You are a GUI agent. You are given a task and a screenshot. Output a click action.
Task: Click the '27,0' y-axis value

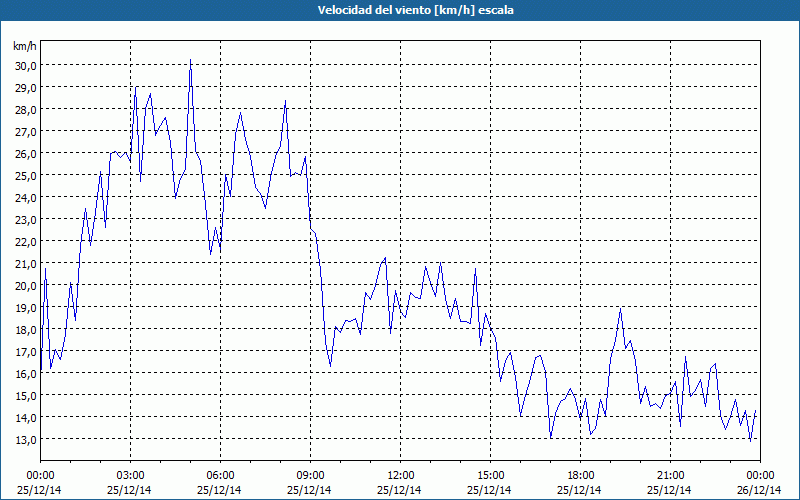tap(24, 132)
